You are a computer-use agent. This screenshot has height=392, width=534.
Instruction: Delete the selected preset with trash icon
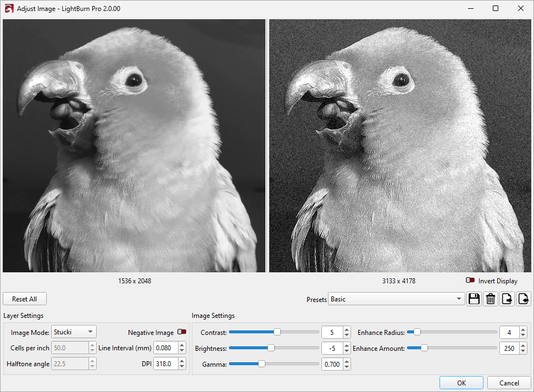491,299
